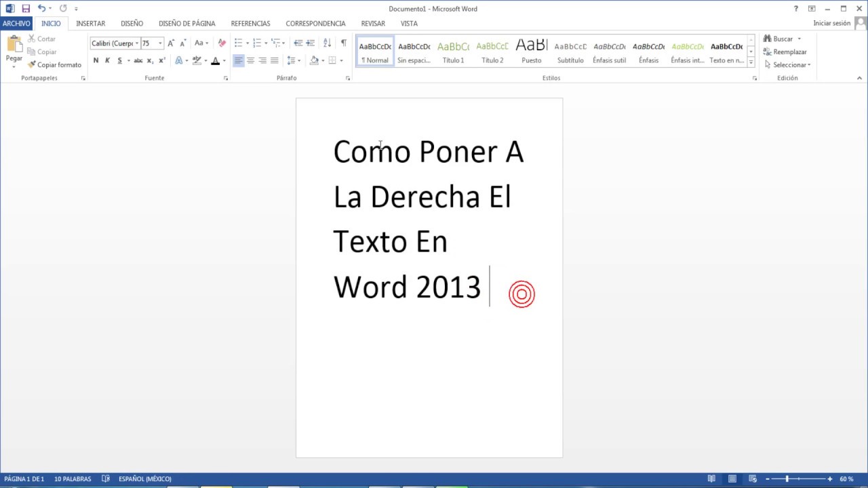
Task: Expand the styles gallery More arrow
Action: pos(751,62)
